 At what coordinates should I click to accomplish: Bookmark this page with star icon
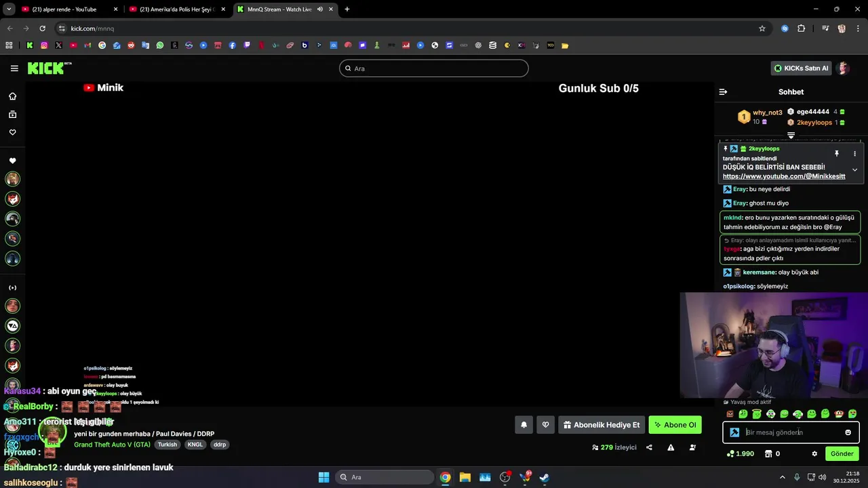pyautogui.click(x=762, y=28)
